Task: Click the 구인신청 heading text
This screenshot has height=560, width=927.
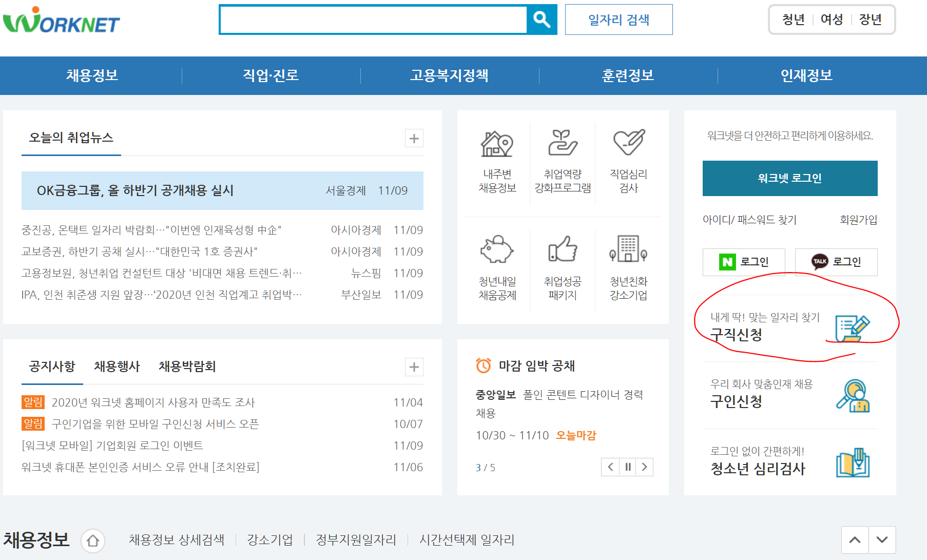Action: point(736,401)
